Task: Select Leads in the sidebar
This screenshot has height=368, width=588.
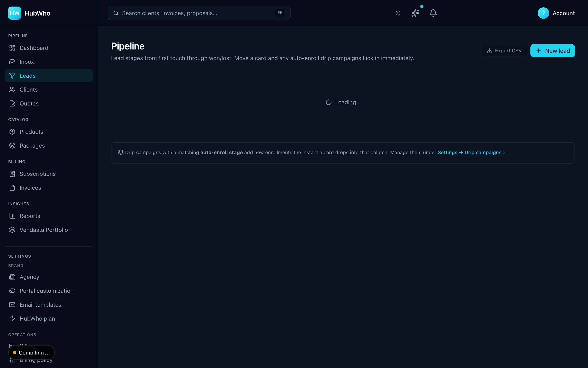Action: pyautogui.click(x=49, y=76)
